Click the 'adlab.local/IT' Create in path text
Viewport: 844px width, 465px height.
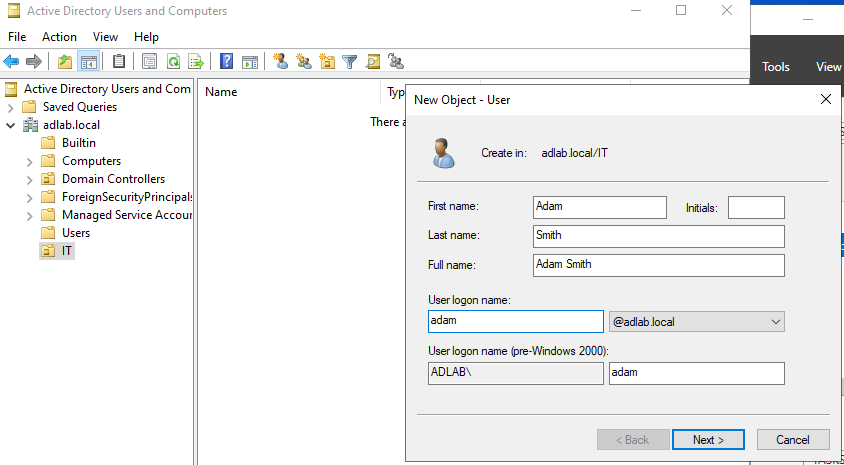(x=575, y=153)
